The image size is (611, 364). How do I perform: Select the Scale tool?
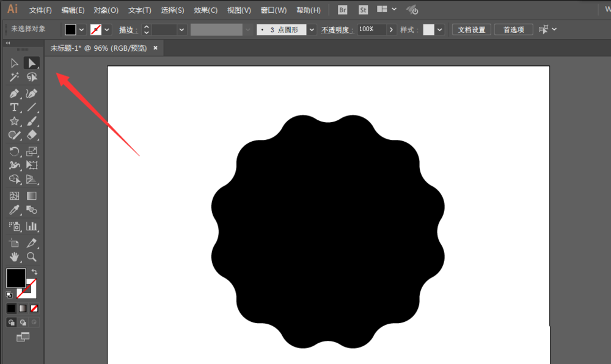coord(32,151)
